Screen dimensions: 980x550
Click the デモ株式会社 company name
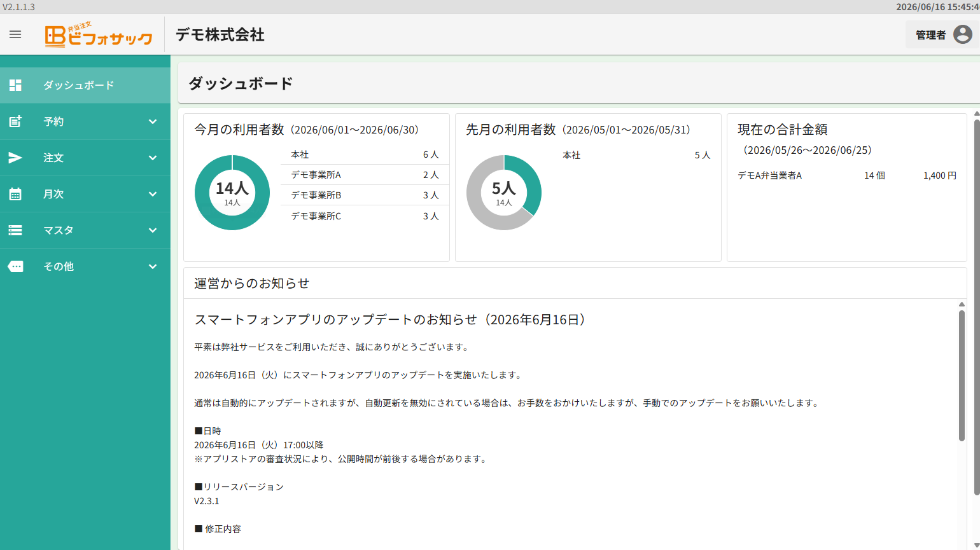tap(220, 35)
